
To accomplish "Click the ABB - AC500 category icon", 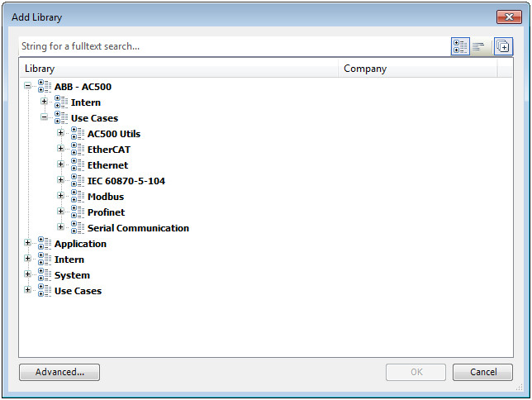I will tap(45, 87).
